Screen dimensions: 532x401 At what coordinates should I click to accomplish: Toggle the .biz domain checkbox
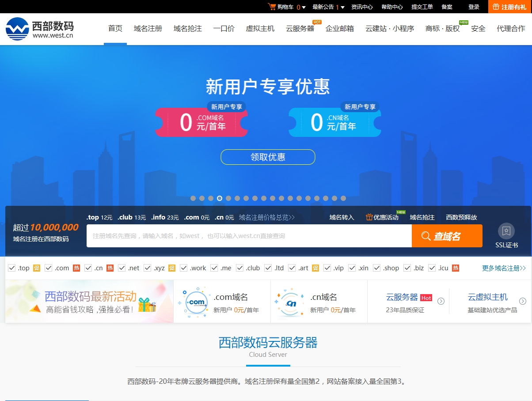[x=408, y=268]
